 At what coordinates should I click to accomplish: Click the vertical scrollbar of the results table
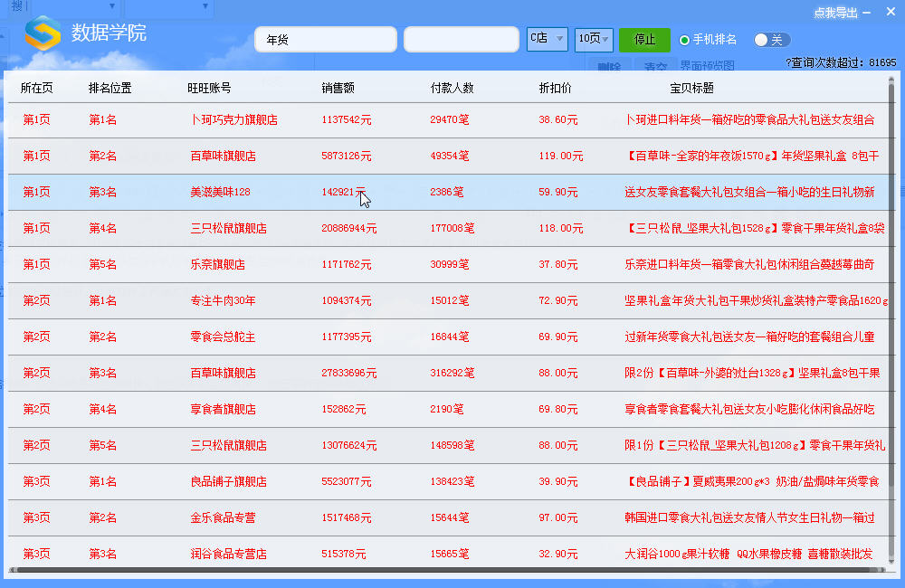tap(891, 320)
